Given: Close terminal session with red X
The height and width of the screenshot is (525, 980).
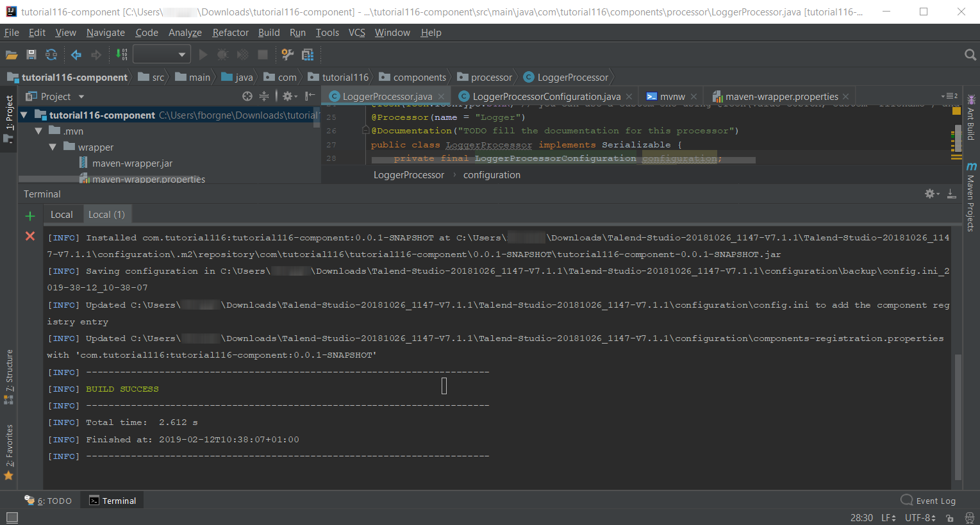Looking at the screenshot, I should pos(29,237).
